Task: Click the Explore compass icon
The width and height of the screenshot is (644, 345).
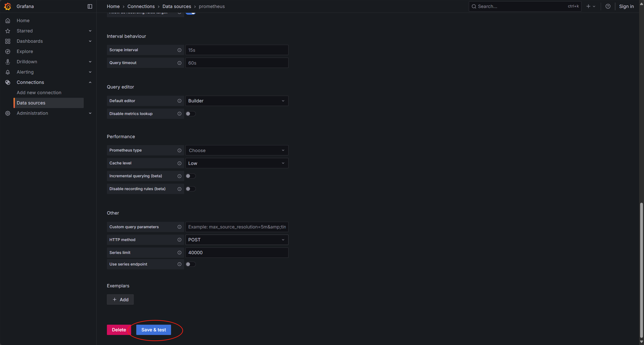Action: [8, 51]
